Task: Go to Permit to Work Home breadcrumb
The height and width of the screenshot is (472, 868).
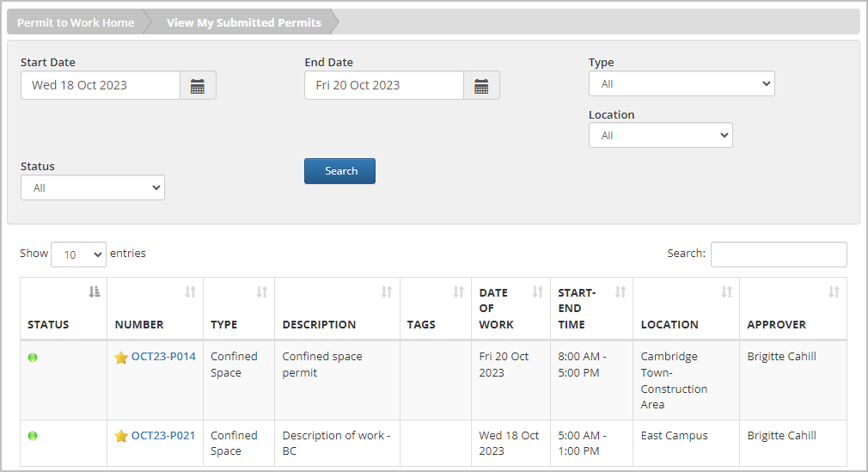Action: (x=76, y=22)
